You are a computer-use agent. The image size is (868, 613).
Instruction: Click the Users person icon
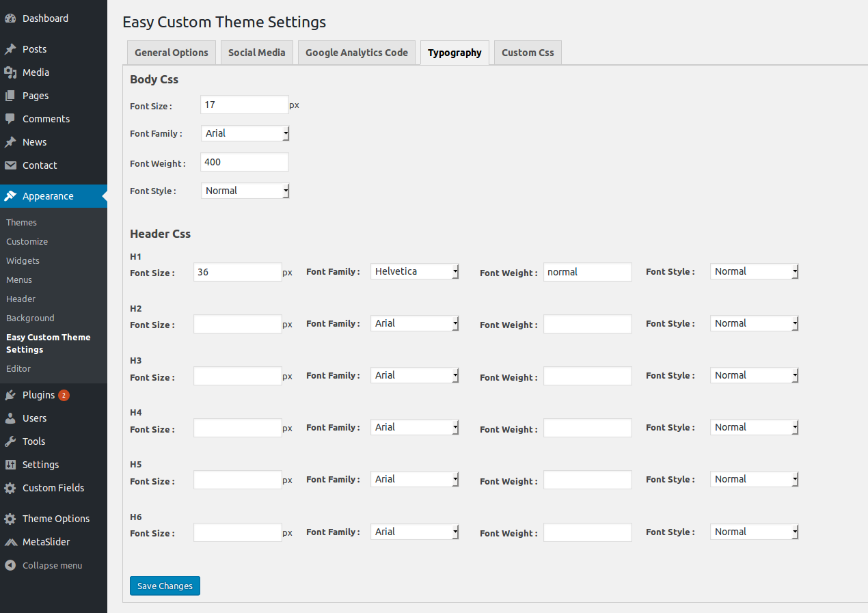[x=10, y=418]
